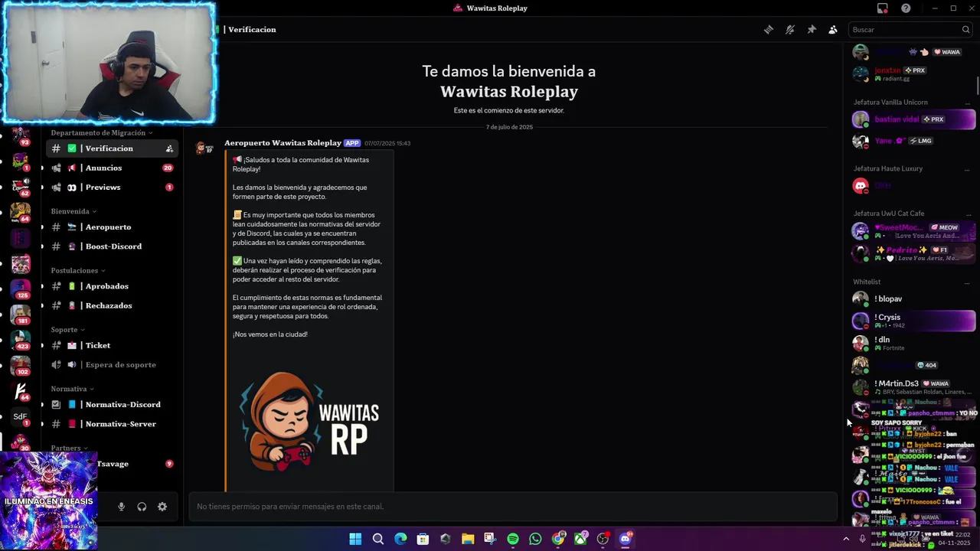Open the Ticket channel
The image size is (980, 551).
[113, 345]
